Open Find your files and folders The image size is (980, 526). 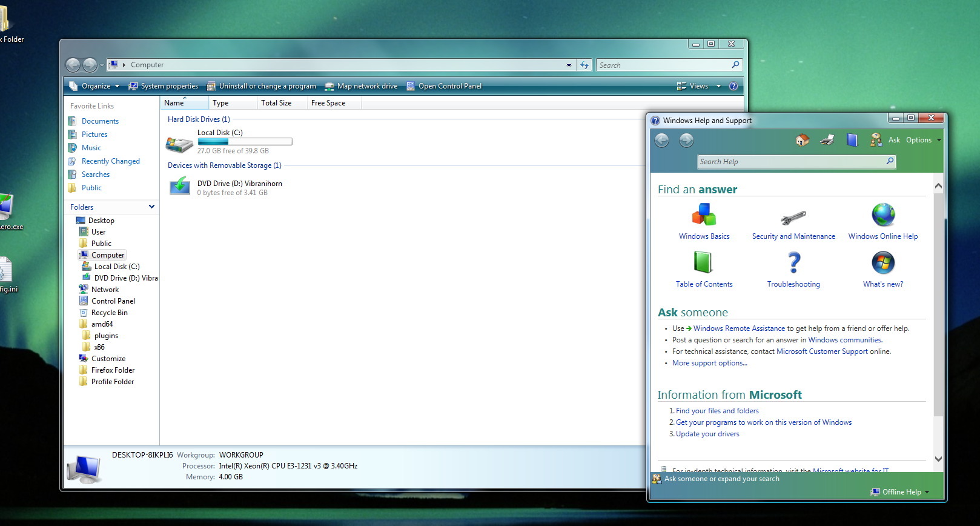point(717,411)
